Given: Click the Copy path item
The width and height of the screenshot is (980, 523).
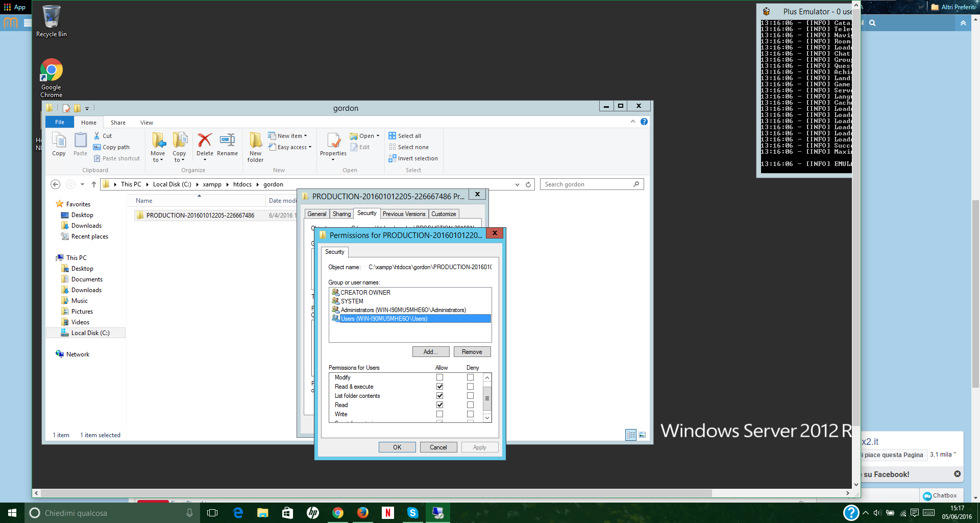Looking at the screenshot, I should point(112,147).
